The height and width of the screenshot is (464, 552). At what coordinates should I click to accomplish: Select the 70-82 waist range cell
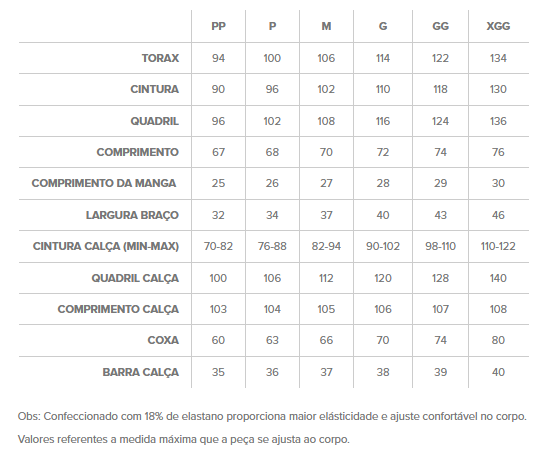pyautogui.click(x=218, y=246)
